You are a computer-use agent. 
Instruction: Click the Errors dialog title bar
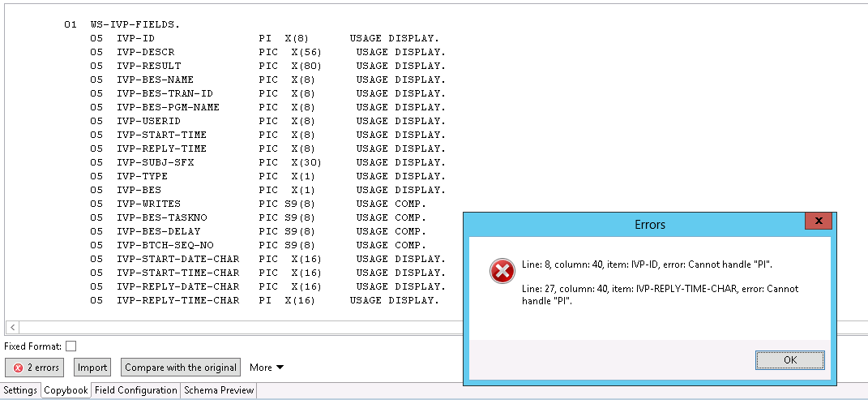649,225
